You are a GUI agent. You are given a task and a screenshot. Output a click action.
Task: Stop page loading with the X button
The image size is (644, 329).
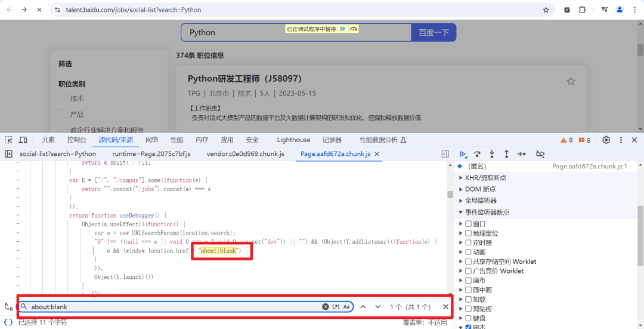[39, 10]
